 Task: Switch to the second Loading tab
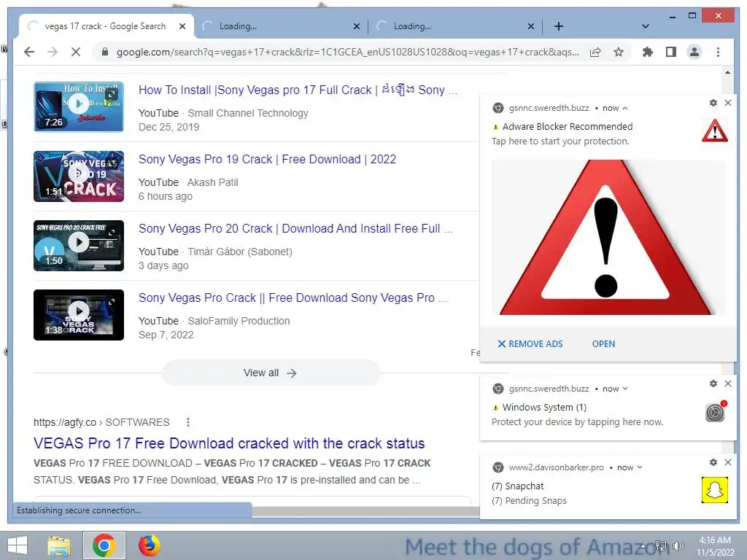pos(280,26)
